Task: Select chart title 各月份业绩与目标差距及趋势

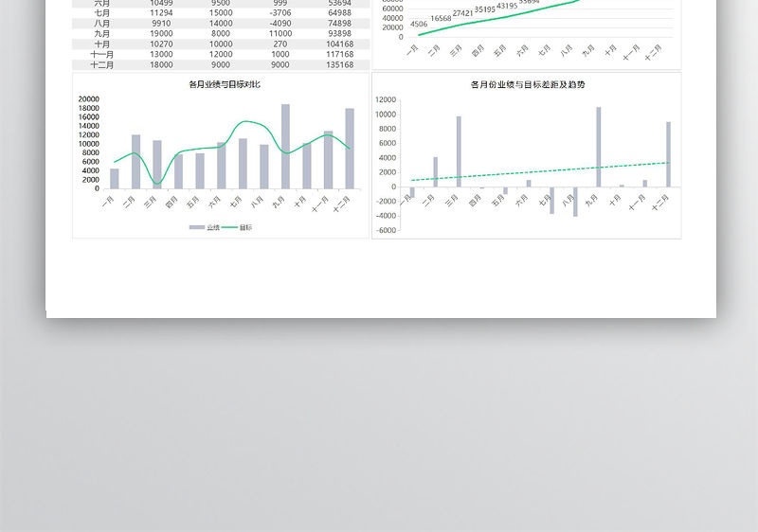Action: [x=527, y=85]
